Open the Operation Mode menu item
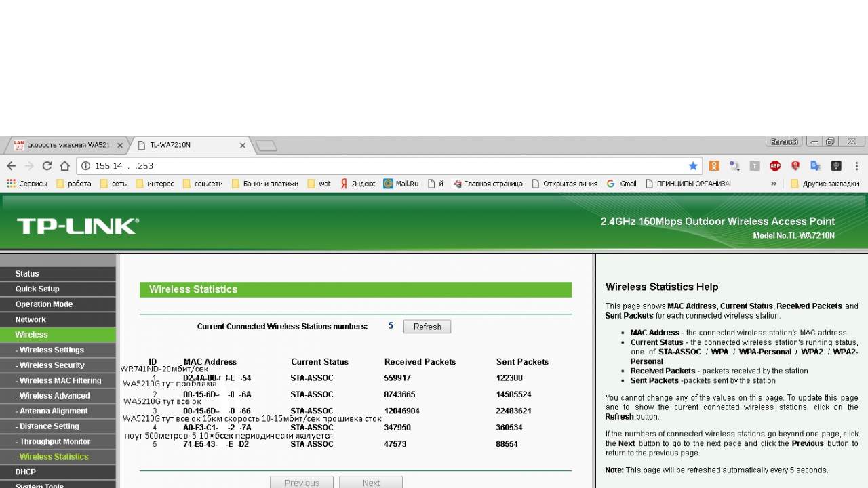Image resolution: width=868 pixels, height=488 pixels. tap(58, 304)
